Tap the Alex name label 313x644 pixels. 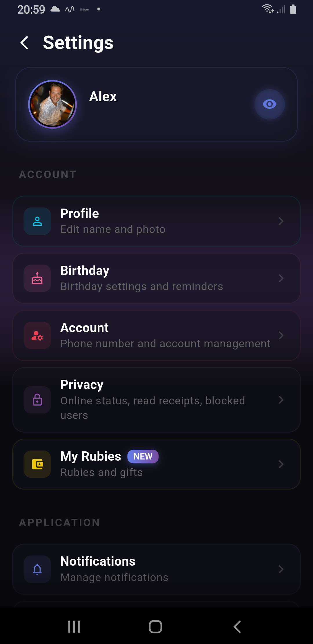click(103, 97)
